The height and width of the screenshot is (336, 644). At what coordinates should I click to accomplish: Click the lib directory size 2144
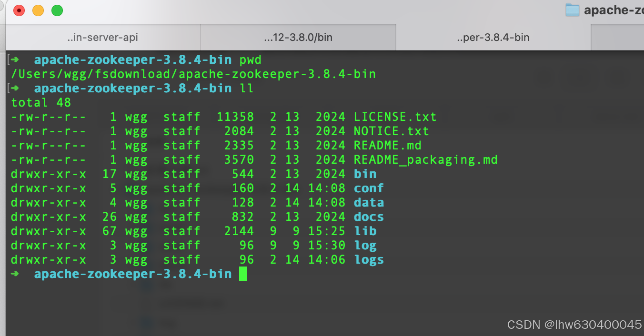[x=239, y=231]
